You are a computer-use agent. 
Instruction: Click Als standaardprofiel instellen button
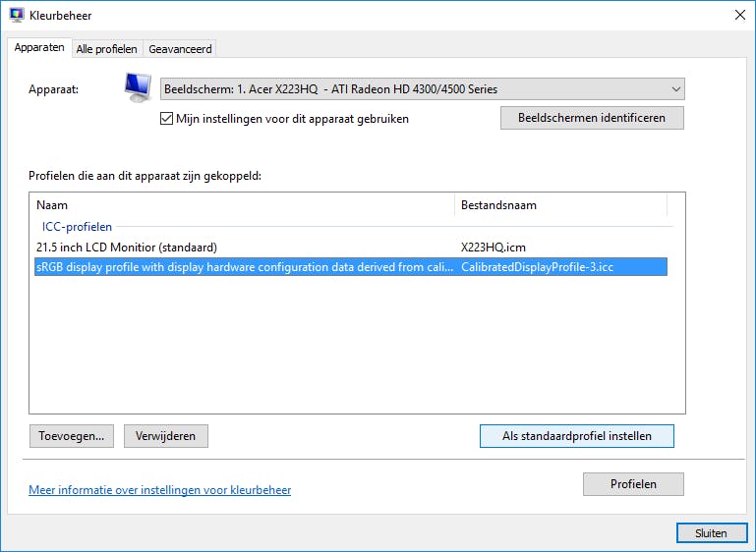(x=577, y=436)
